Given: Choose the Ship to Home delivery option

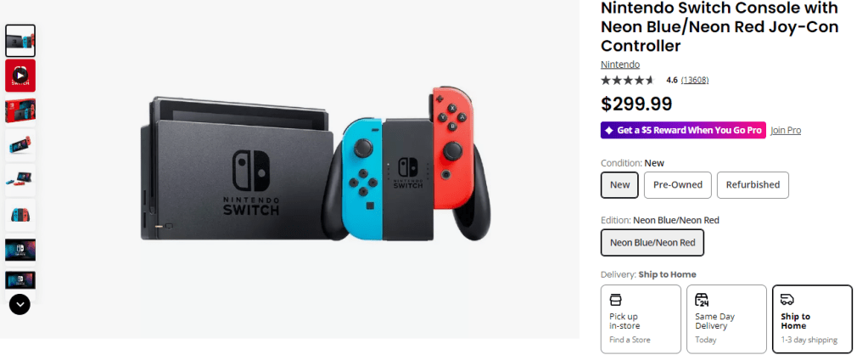Looking at the screenshot, I should [812, 318].
